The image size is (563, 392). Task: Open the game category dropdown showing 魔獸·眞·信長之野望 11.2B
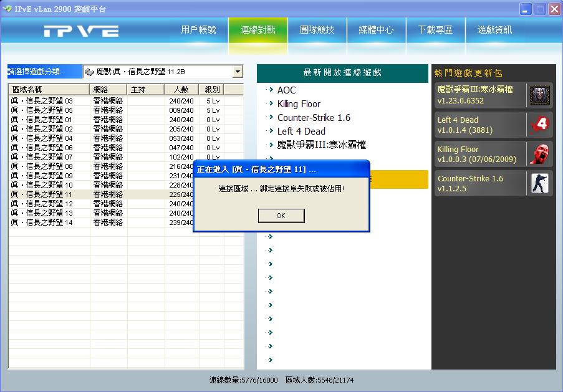coord(237,72)
